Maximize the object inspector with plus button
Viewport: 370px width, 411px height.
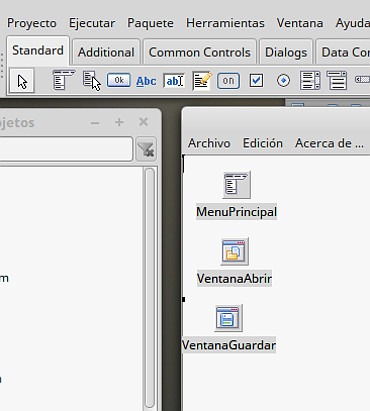pos(119,122)
